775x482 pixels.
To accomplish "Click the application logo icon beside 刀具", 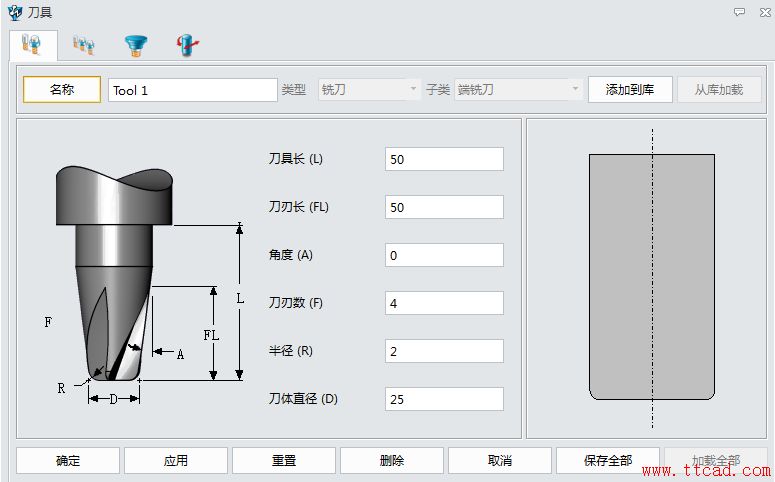I will coord(15,12).
